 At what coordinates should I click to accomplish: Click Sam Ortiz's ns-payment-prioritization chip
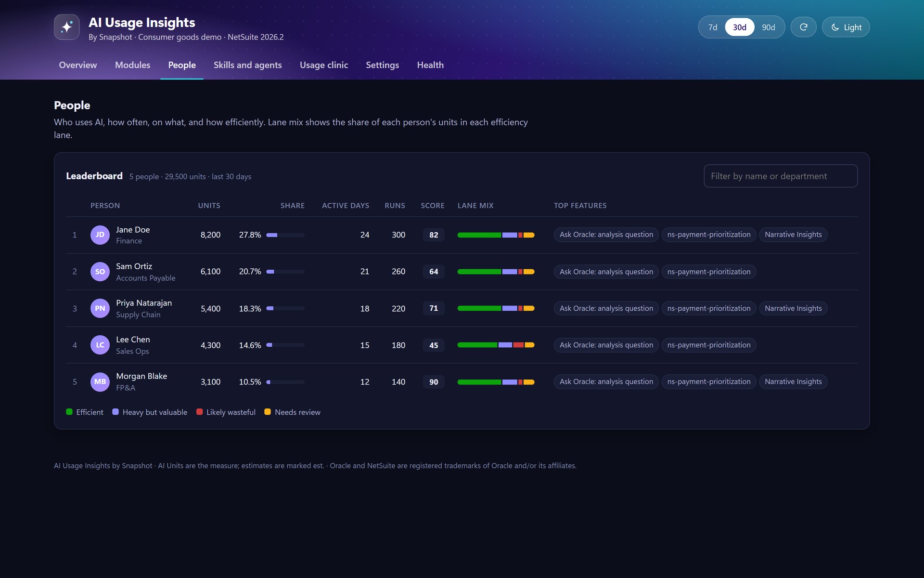tap(708, 272)
